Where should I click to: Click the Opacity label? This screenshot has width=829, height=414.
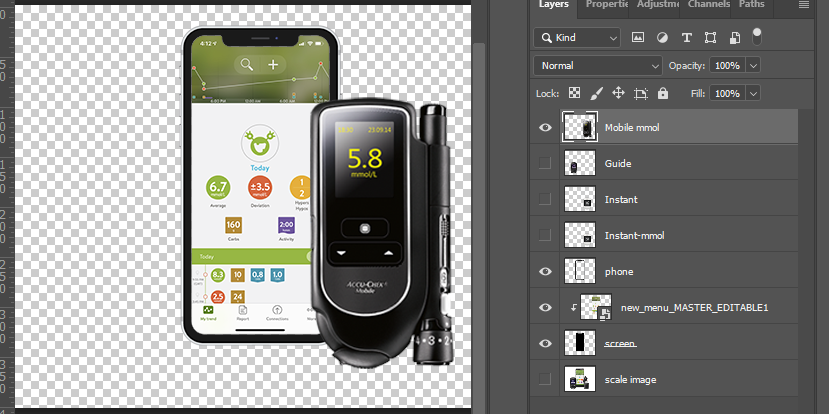click(x=687, y=66)
